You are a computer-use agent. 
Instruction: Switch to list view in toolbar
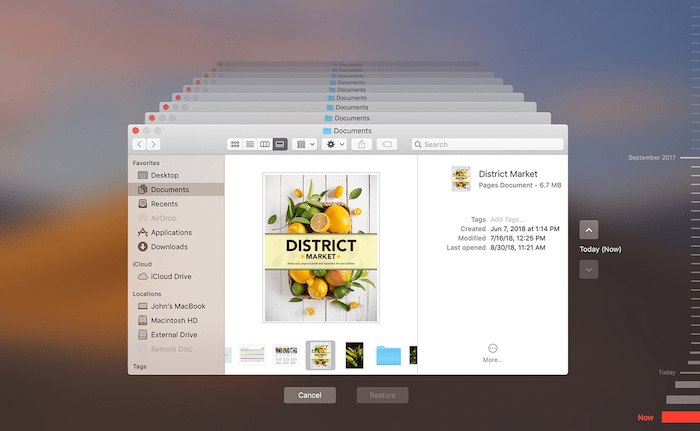[250, 144]
